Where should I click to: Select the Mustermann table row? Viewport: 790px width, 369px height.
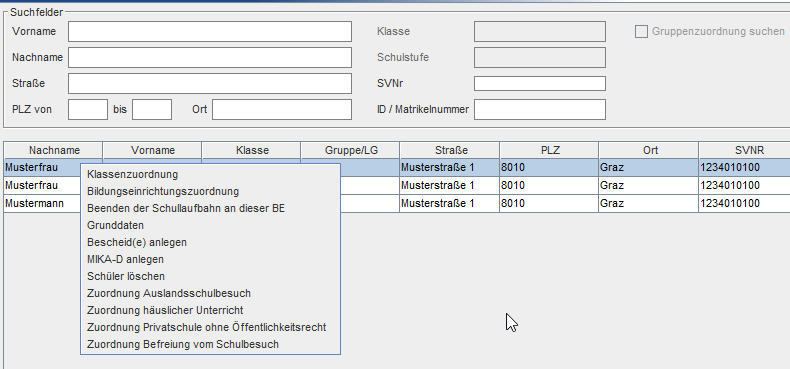tap(397, 204)
